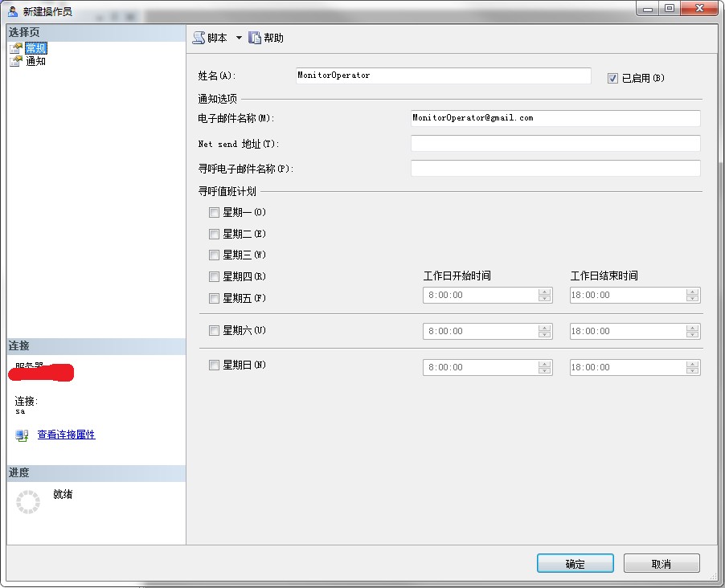Click the 进度 section header
This screenshot has height=588, width=725.
pos(96,473)
